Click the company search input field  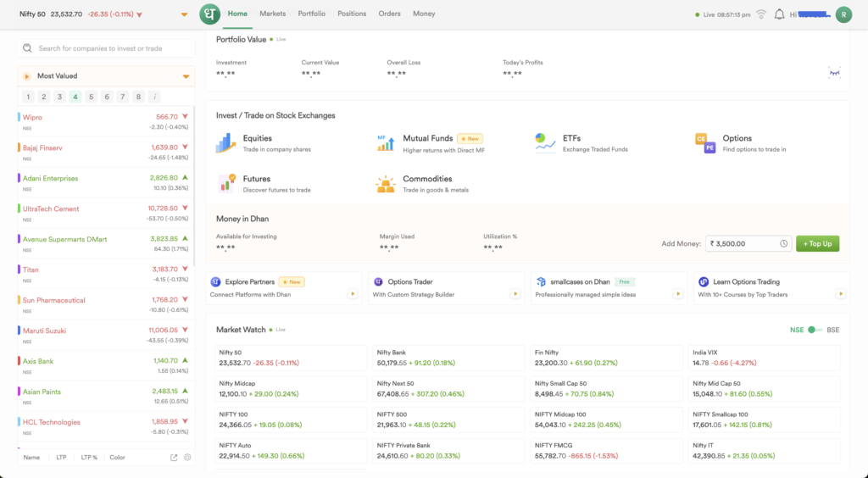[x=106, y=48]
